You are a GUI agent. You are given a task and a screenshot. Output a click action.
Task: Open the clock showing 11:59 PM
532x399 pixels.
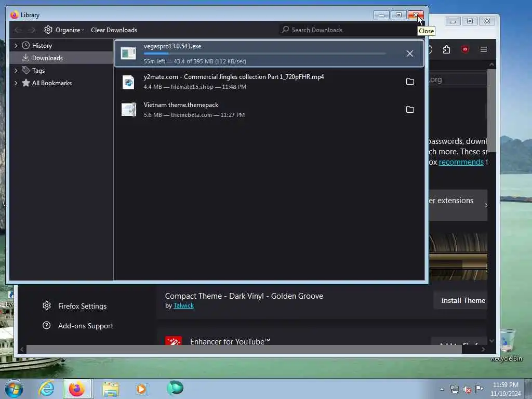(506, 389)
